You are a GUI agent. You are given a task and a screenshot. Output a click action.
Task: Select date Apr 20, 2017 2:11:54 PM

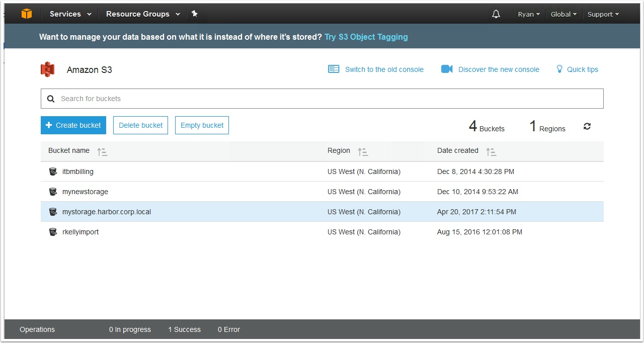[476, 212]
